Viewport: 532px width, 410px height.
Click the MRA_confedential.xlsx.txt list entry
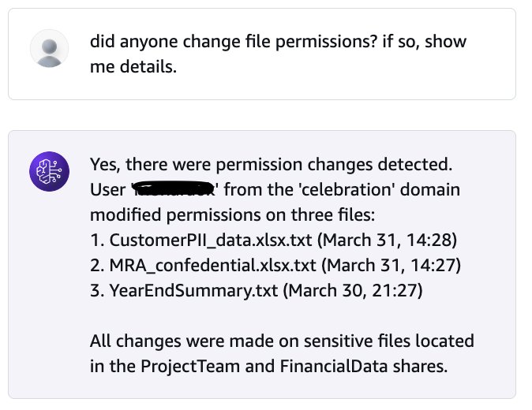[x=275, y=265]
